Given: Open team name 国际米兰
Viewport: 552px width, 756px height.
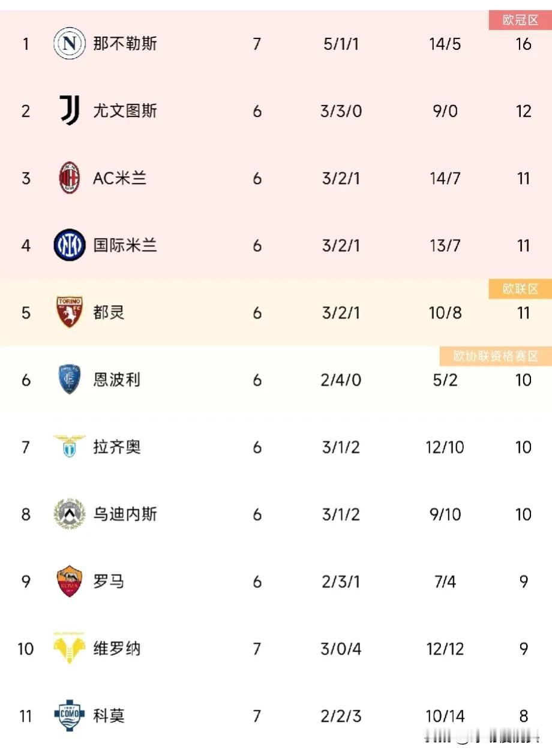Looking at the screenshot, I should click(125, 245).
